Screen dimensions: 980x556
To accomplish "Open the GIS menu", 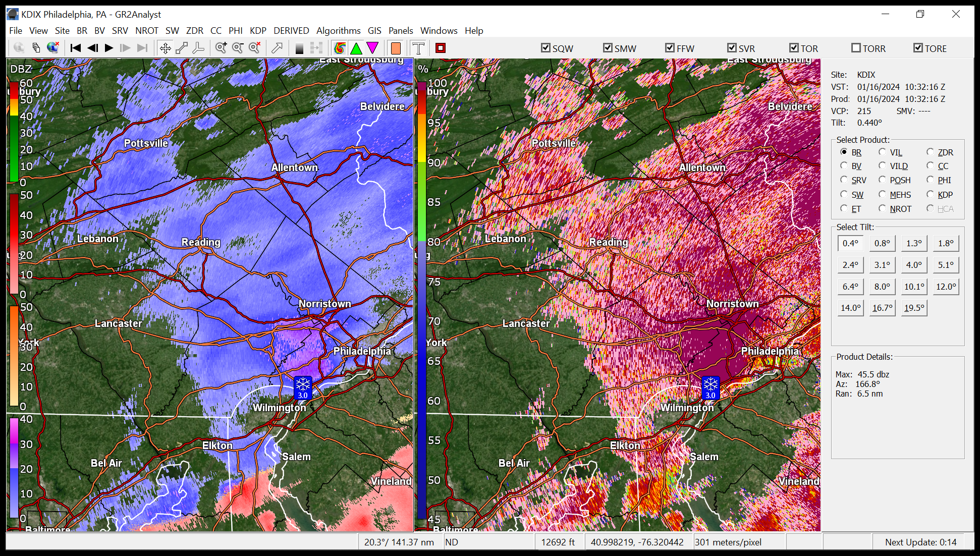I will point(374,31).
